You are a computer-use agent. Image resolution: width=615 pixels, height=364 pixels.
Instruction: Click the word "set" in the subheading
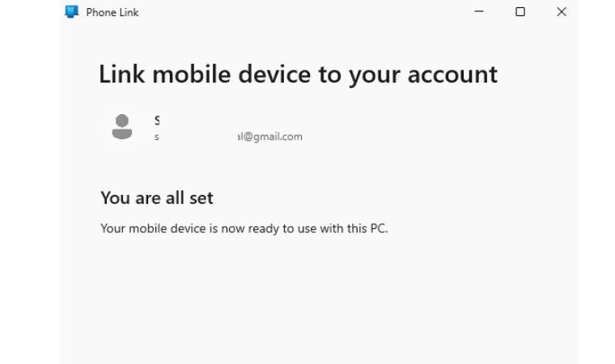(x=201, y=198)
